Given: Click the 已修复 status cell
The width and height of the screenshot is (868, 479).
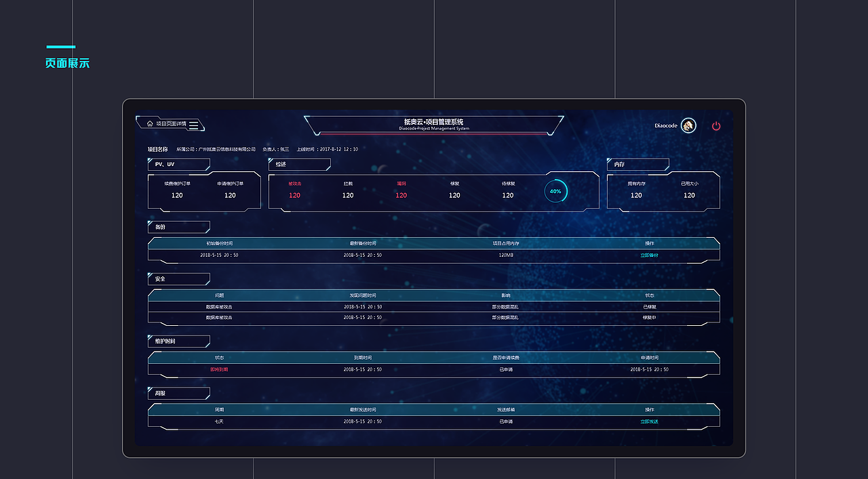Looking at the screenshot, I should click(x=650, y=307).
